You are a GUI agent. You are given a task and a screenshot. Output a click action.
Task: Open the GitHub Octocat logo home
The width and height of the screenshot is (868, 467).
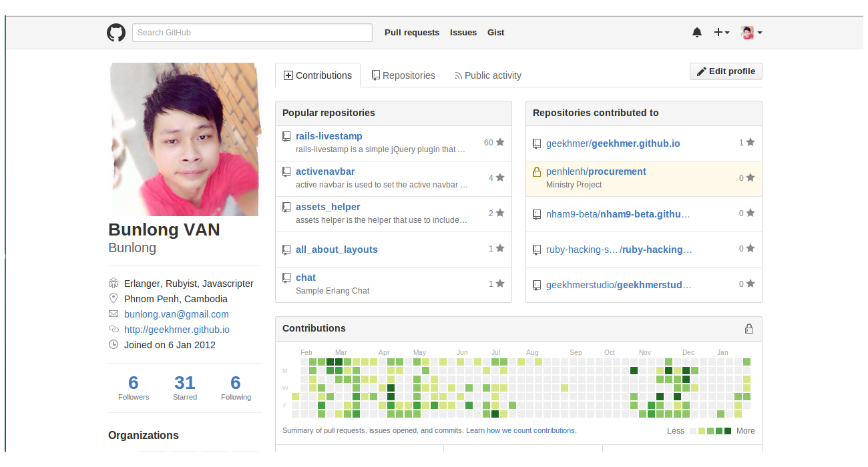pos(116,33)
